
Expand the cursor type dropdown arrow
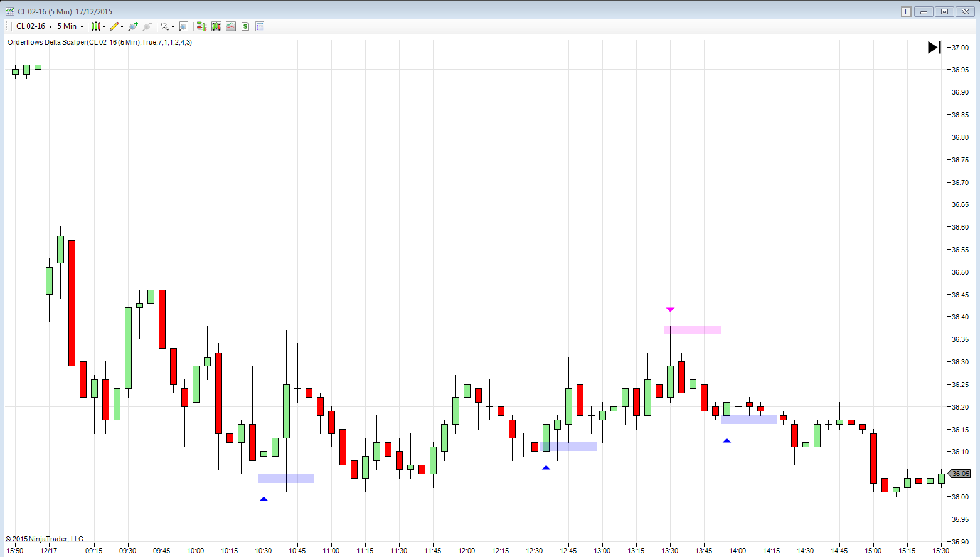point(173,26)
